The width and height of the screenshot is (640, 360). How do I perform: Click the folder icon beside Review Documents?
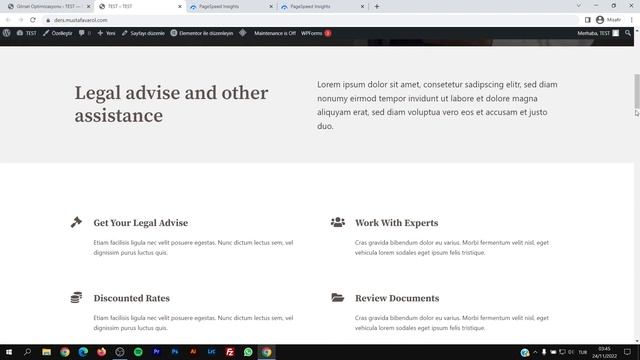[338, 298]
